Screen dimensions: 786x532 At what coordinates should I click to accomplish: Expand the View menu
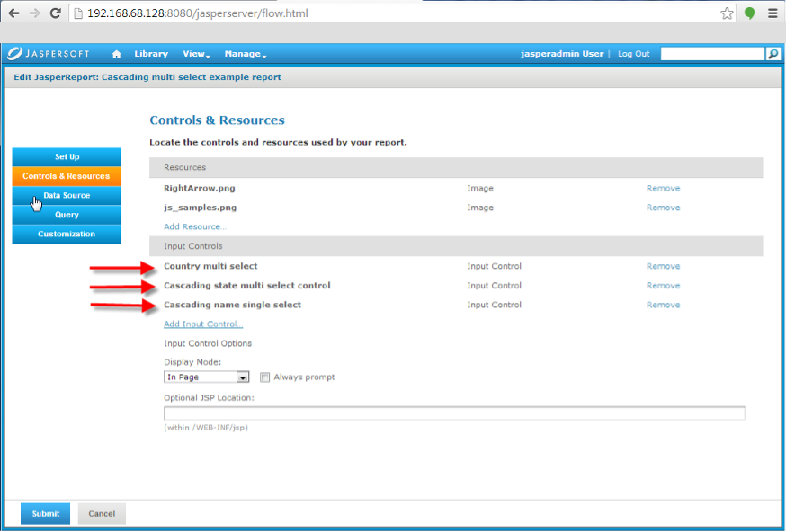(196, 54)
